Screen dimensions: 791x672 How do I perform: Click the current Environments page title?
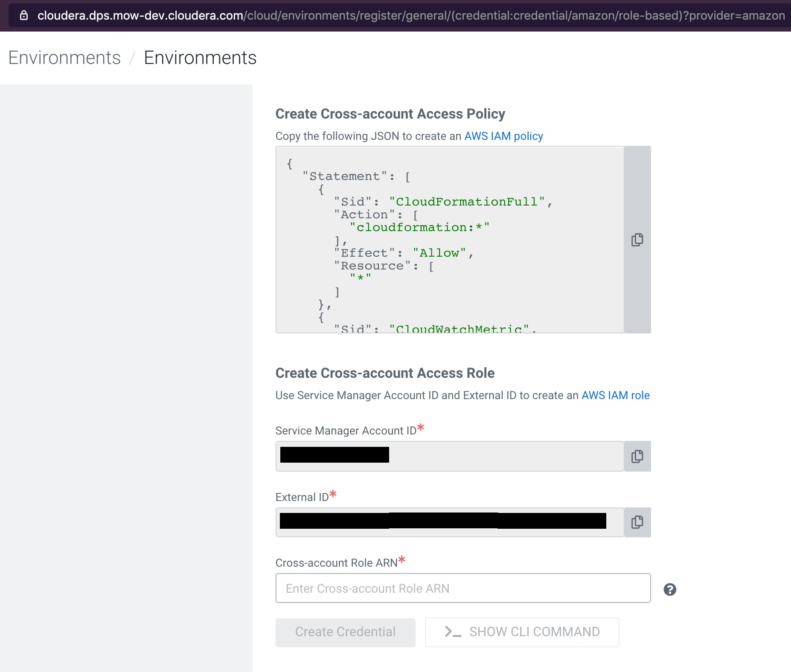click(x=200, y=58)
